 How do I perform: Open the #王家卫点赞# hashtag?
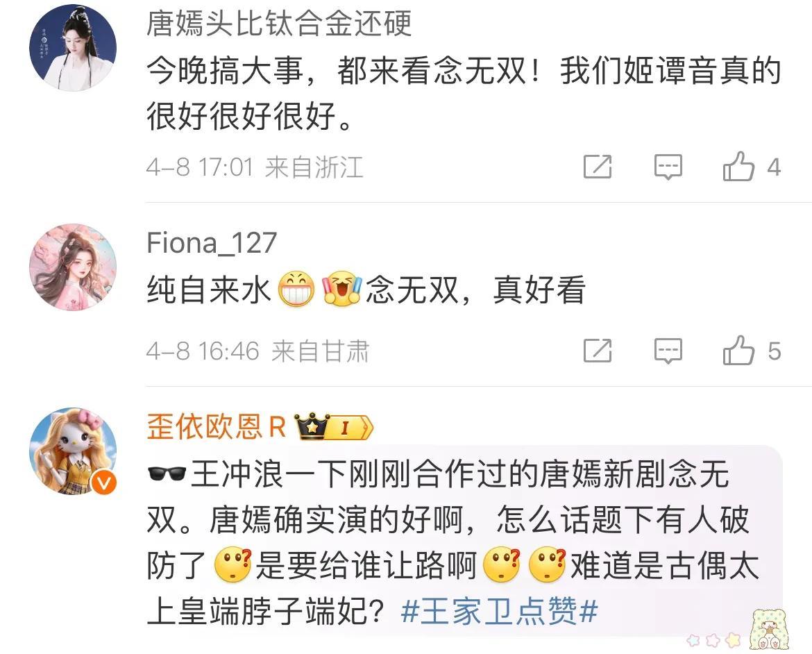pyautogui.click(x=500, y=611)
